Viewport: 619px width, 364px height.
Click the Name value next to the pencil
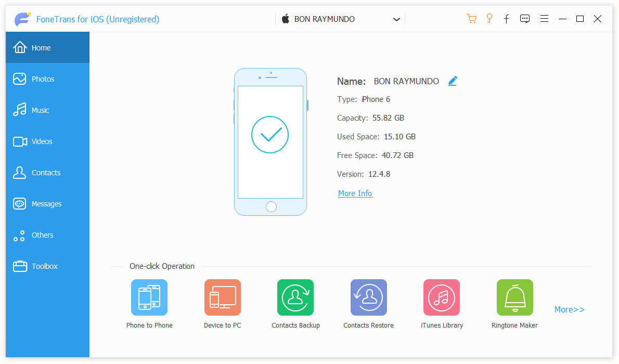(406, 81)
